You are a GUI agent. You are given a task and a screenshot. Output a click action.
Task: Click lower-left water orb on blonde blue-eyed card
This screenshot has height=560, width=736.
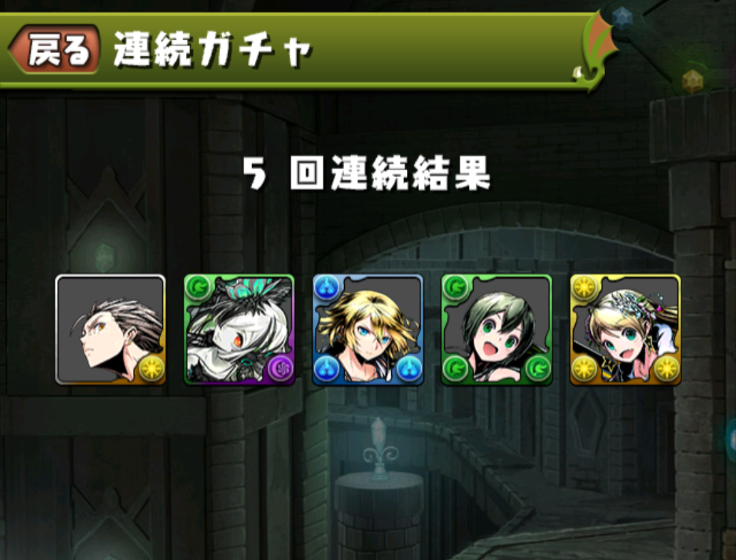pyautogui.click(x=326, y=369)
